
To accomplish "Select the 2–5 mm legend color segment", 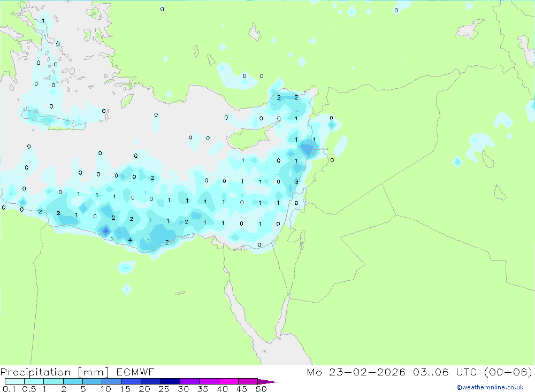I will point(73,381).
